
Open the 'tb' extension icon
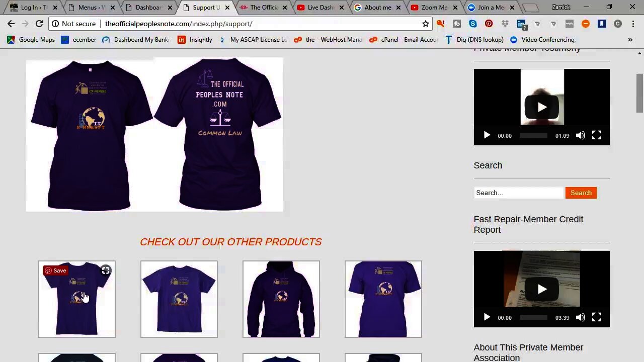pyautogui.click(x=456, y=24)
